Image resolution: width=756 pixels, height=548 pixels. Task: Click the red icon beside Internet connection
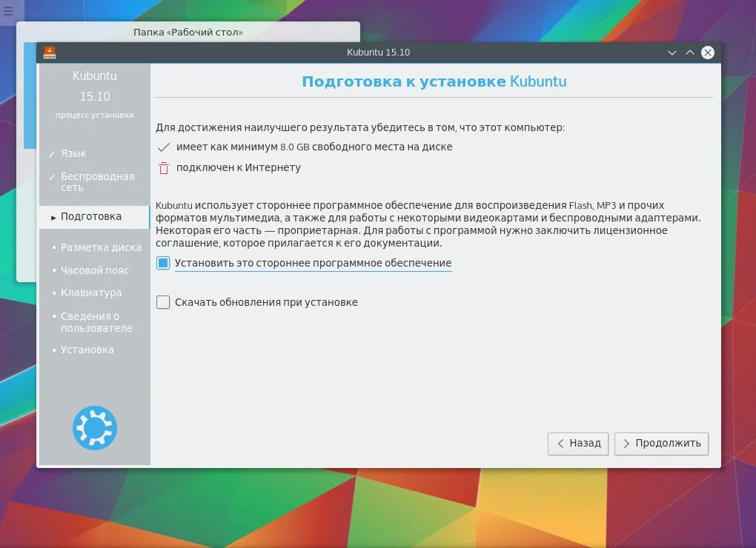(164, 168)
